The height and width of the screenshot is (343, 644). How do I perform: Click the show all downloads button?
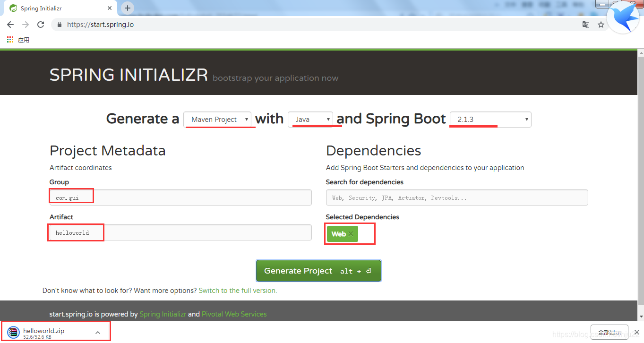[610, 332]
